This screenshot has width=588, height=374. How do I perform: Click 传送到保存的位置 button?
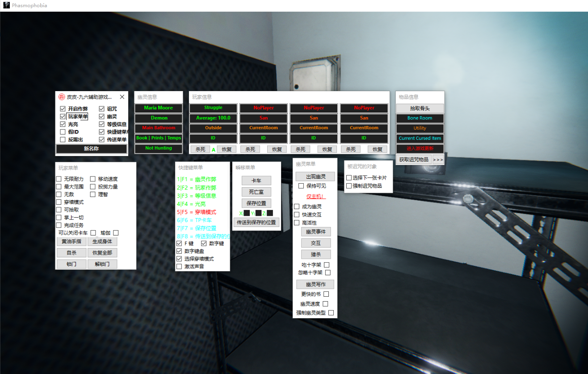(x=256, y=222)
